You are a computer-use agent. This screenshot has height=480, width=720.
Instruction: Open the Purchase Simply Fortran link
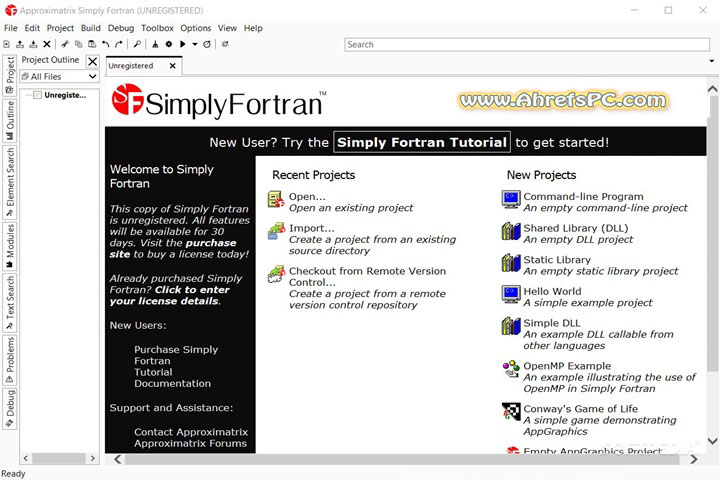(x=176, y=355)
